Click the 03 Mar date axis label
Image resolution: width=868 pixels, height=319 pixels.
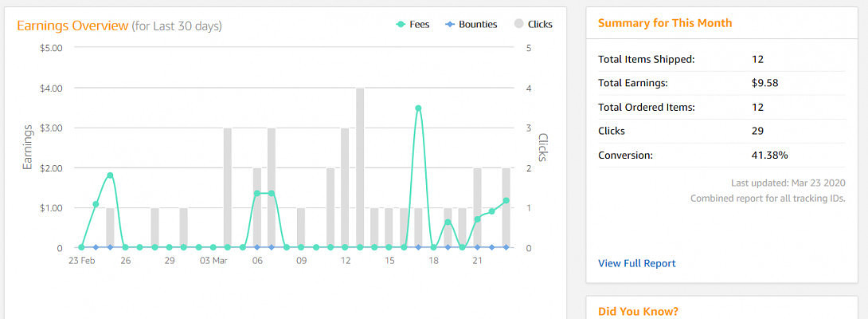pos(213,261)
